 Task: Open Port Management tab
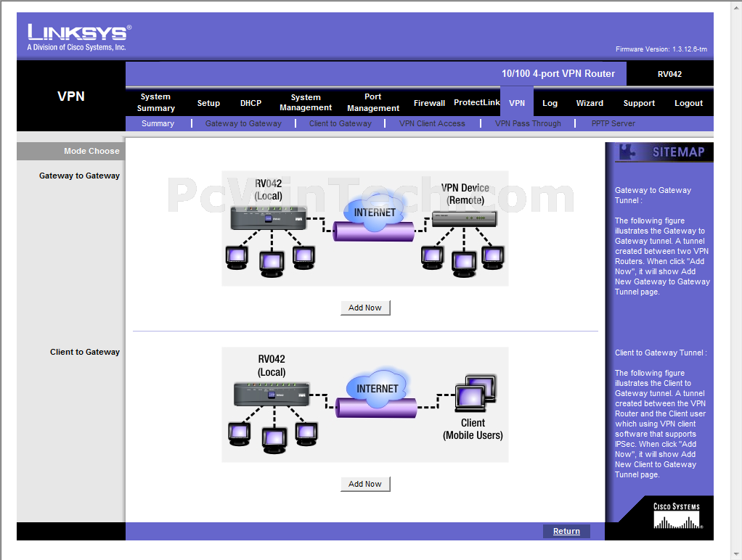point(373,102)
